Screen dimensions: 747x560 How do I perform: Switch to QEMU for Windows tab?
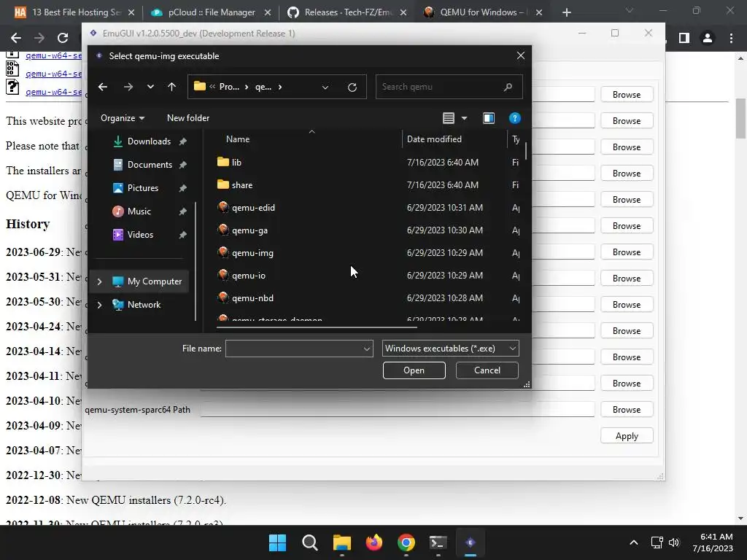tap(484, 12)
